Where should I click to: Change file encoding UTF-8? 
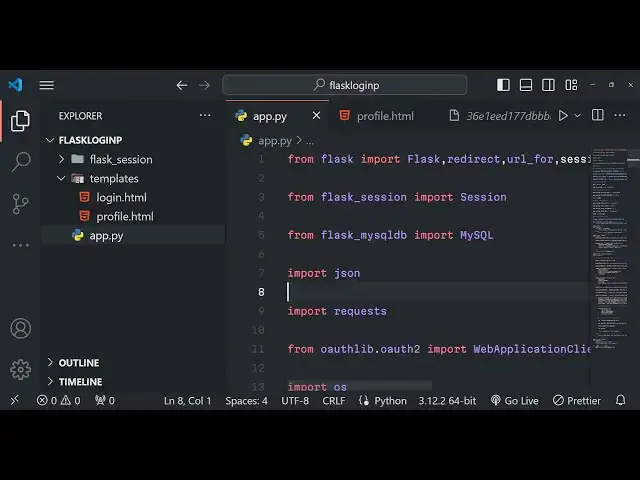[x=295, y=401]
